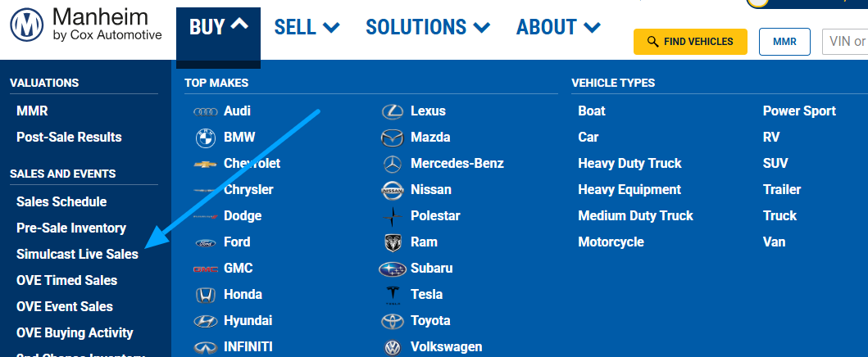Click the Find Vehicles button
868x357 pixels.
pos(689,41)
